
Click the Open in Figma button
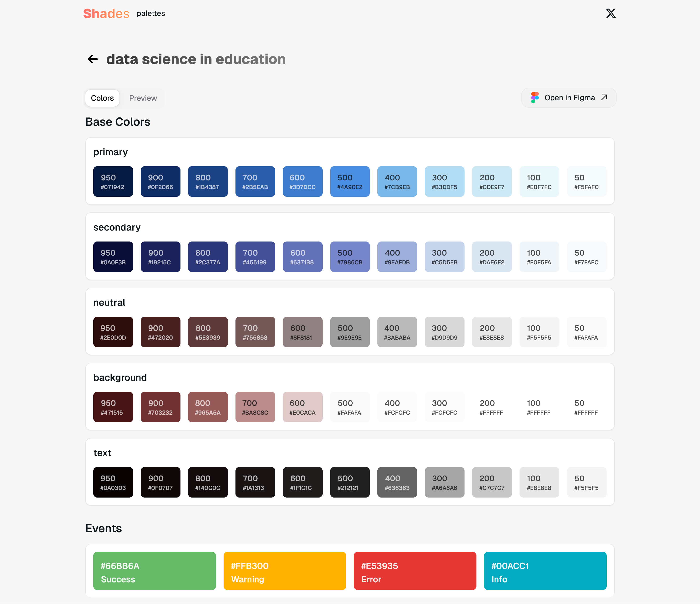569,98
